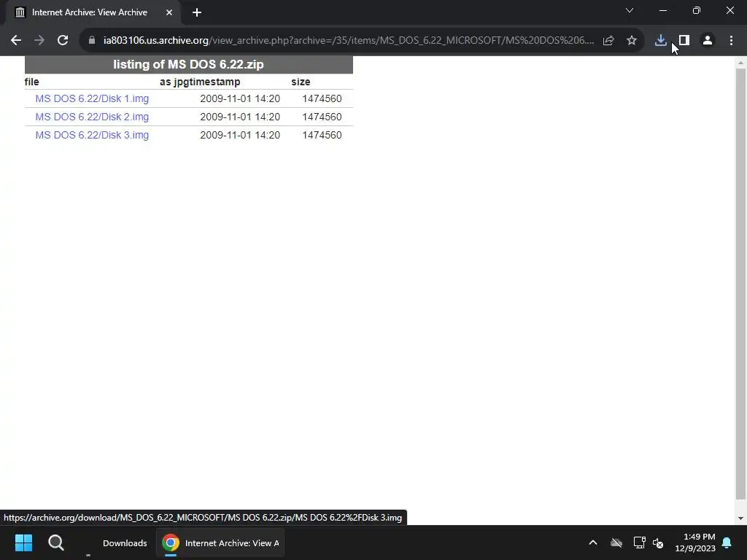747x560 pixels.
Task: Share this page using the share icon
Action: coord(608,41)
